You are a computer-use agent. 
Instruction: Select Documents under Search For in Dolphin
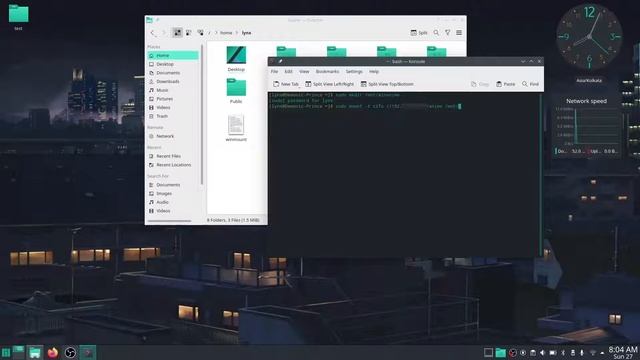click(173, 185)
